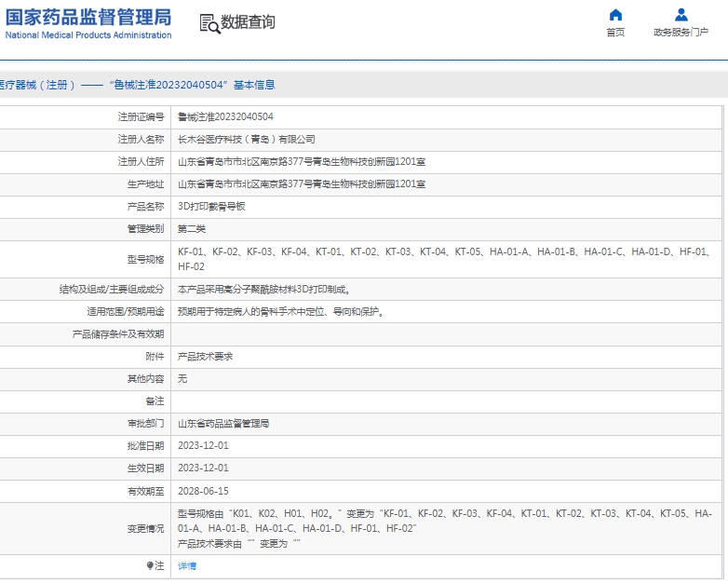Image resolution: width=728 pixels, height=584 pixels.
Task: Click the 政务服务门户 label text
Action: pyautogui.click(x=681, y=32)
